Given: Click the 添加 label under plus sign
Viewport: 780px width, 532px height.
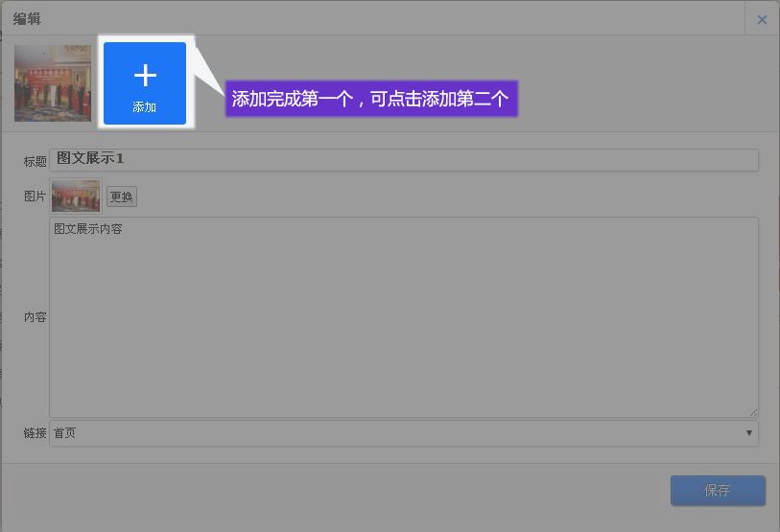Looking at the screenshot, I should [x=145, y=107].
